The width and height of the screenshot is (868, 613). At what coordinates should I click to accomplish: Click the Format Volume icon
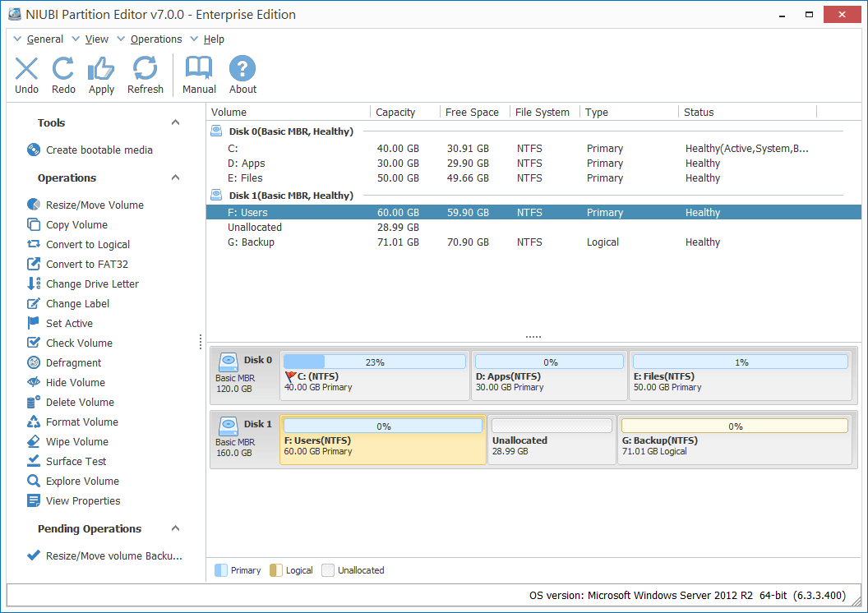(x=34, y=422)
